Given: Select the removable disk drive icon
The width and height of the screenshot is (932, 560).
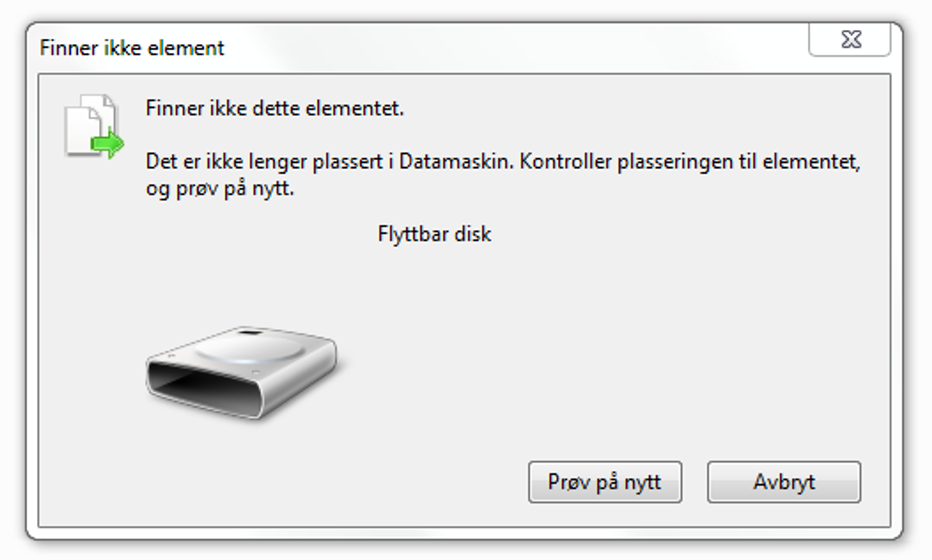Looking at the screenshot, I should [x=242, y=372].
